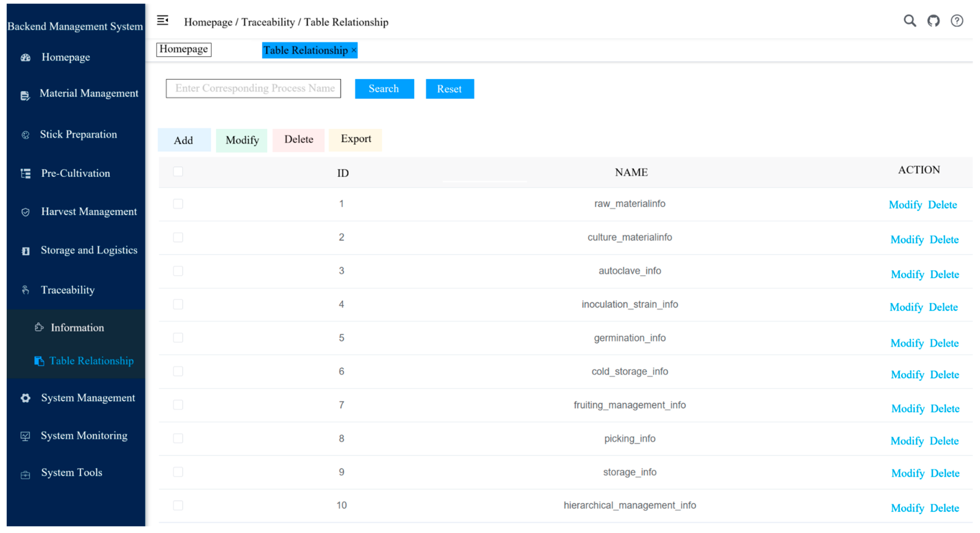Select the checkbox for germination_info row
Viewport: 980px width, 533px height.
[x=178, y=338]
